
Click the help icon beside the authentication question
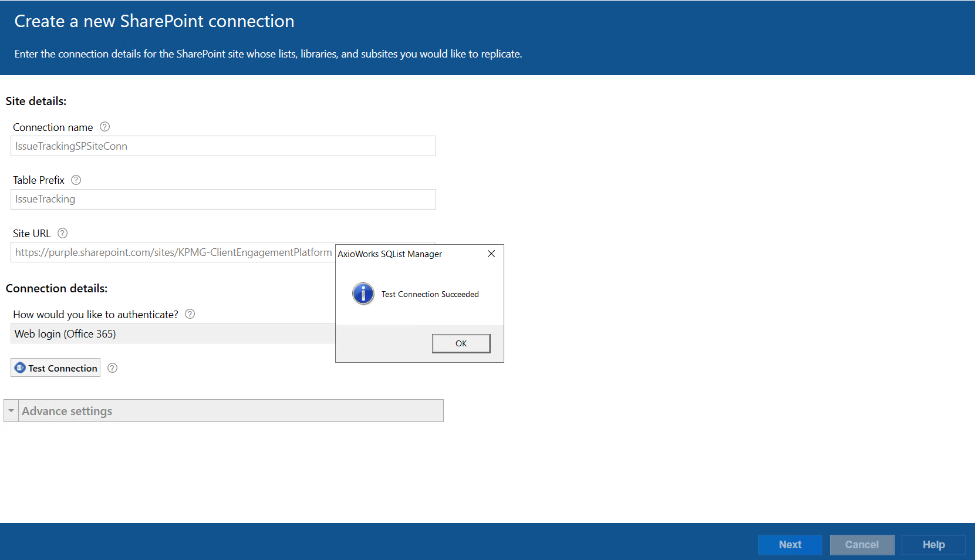click(190, 314)
